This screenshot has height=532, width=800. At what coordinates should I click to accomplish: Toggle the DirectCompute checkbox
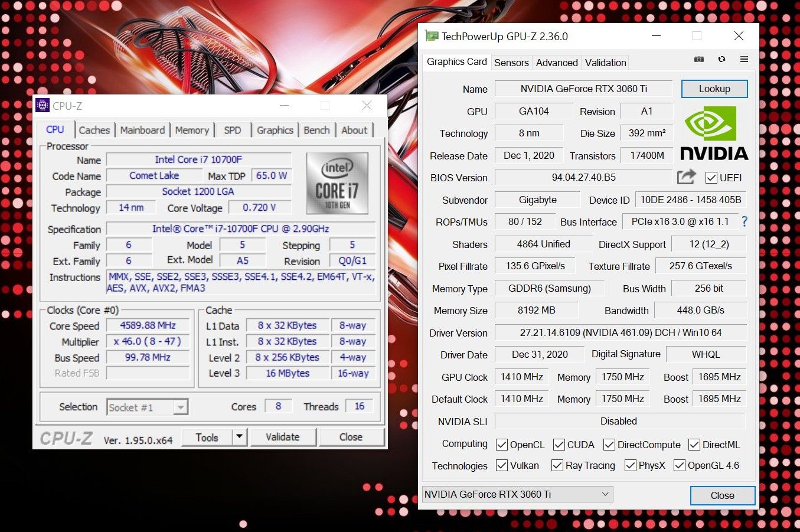pos(609,445)
